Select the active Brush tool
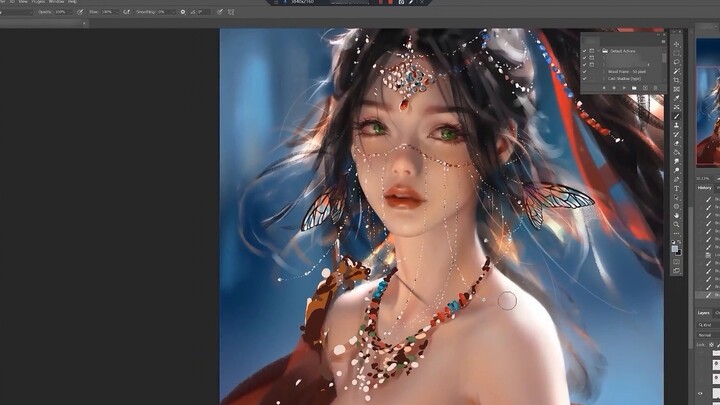The image size is (720, 405). pyautogui.click(x=676, y=116)
